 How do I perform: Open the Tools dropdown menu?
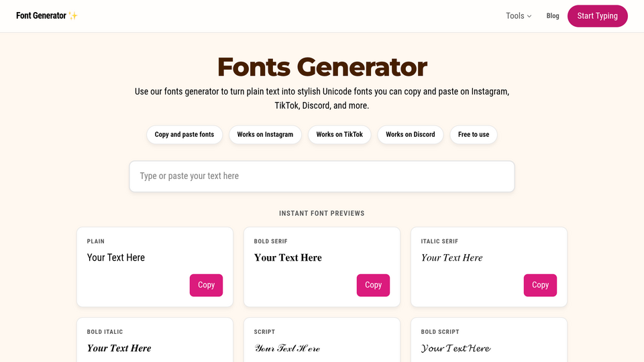coord(519,16)
